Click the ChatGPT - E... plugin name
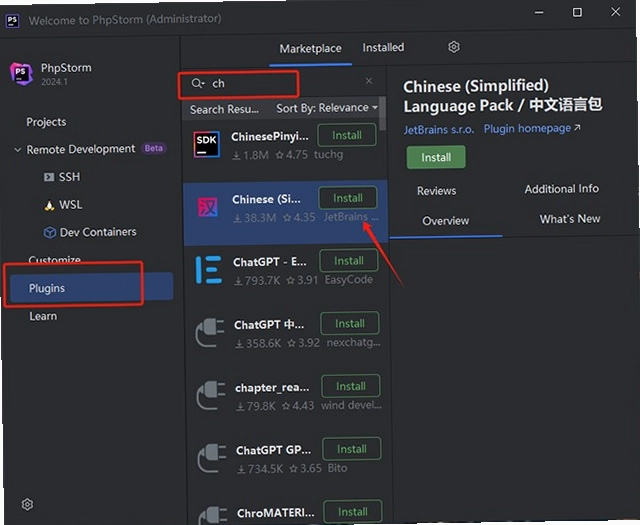The width and height of the screenshot is (640, 525). click(270, 262)
